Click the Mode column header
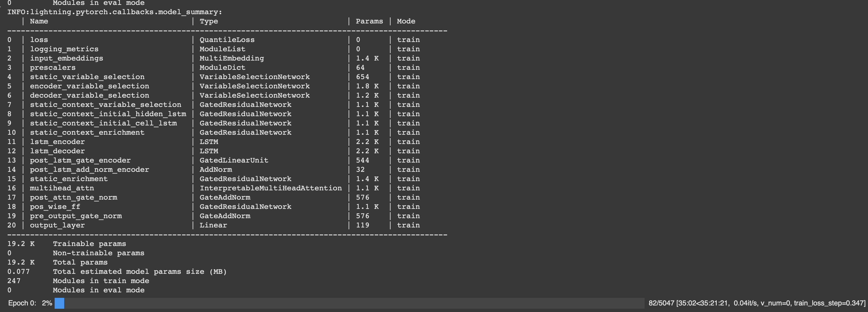This screenshot has height=312, width=868. point(406,21)
